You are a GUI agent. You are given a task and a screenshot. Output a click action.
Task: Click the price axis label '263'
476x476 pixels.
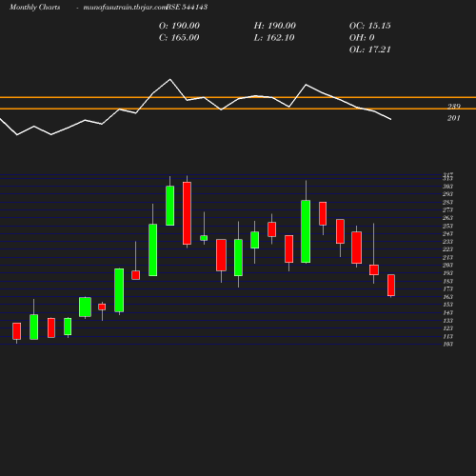point(447,218)
